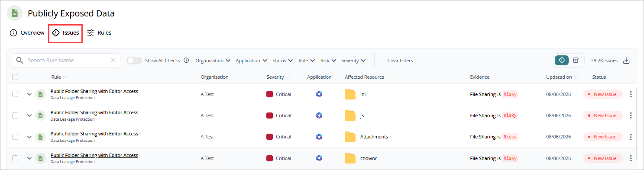
Task: Click the rule document icon in chownr row
Action: [x=40, y=158]
